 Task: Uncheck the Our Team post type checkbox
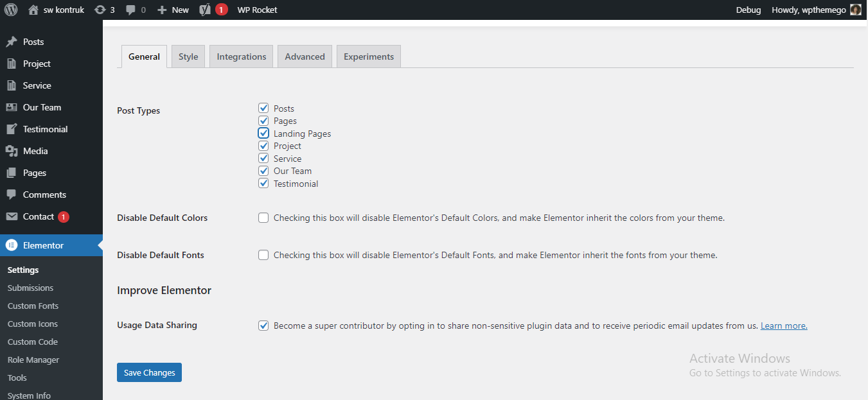tap(263, 171)
